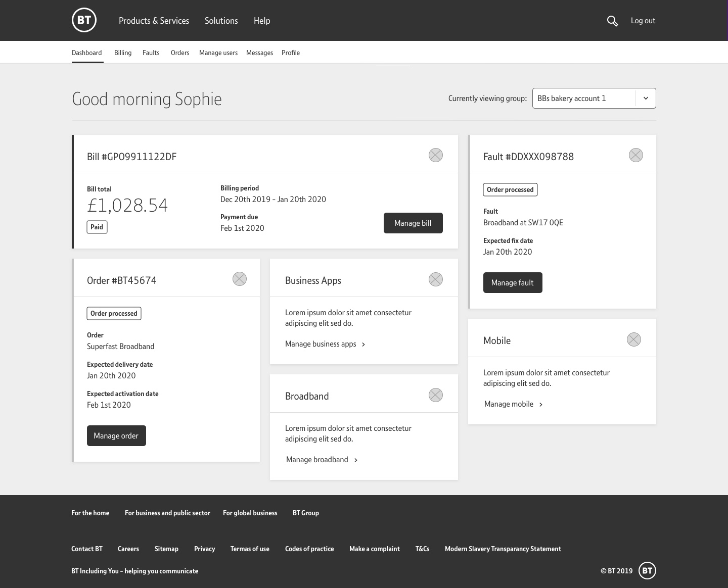Click the Manage order button

pos(116,435)
